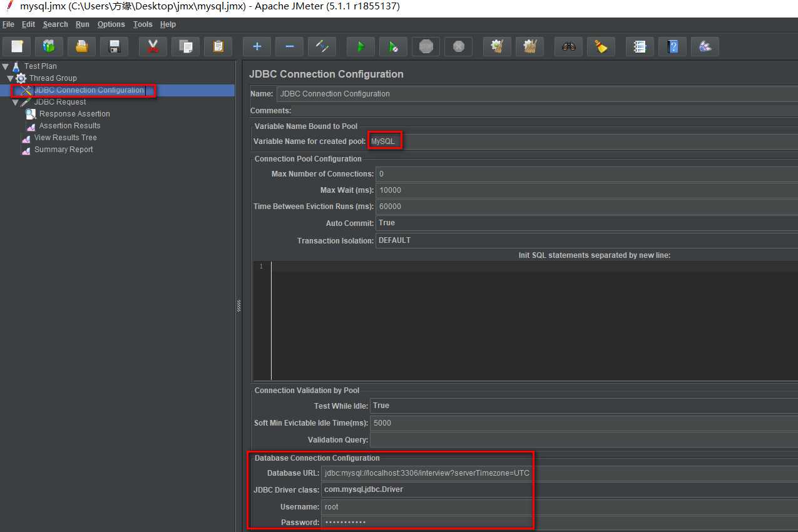Select Assertion Results in the tree
The image size is (798, 532).
pyautogui.click(x=69, y=126)
